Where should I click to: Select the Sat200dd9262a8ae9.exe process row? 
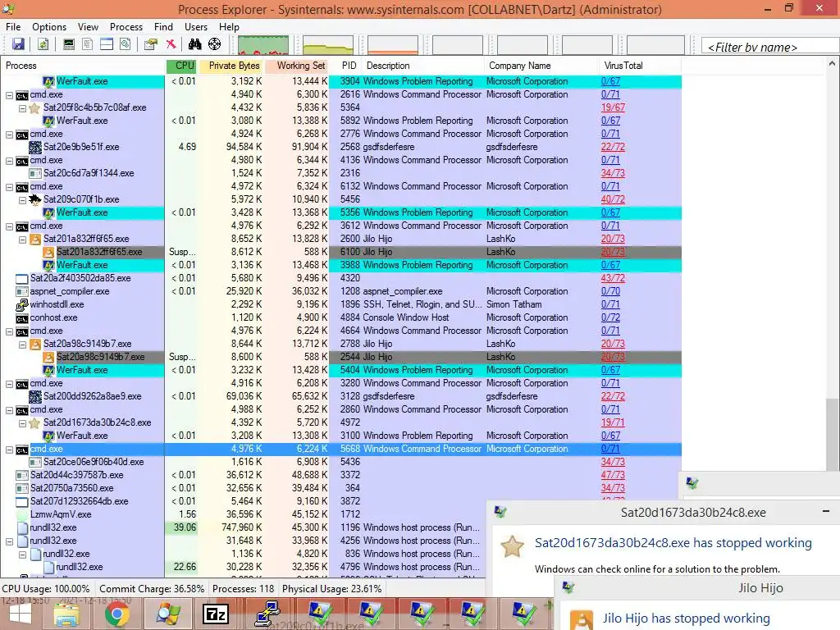click(x=342, y=396)
